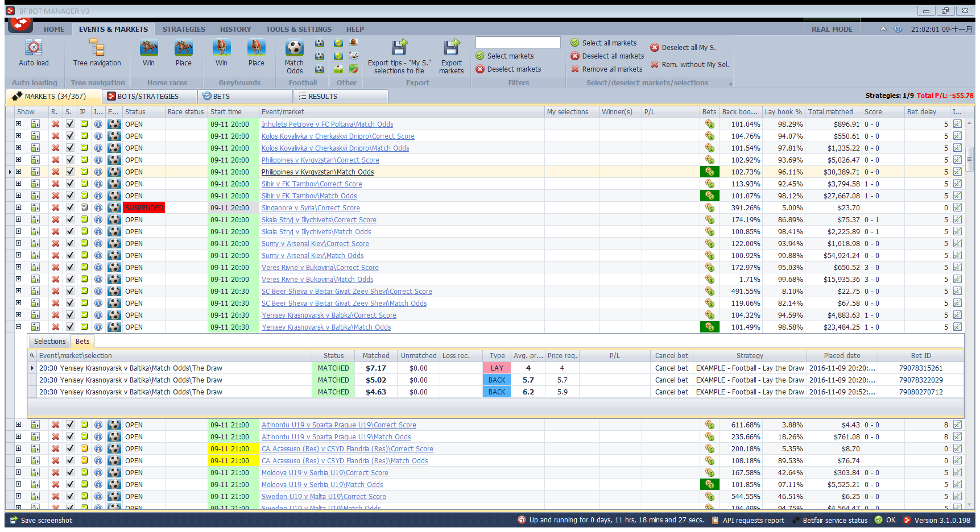
Task: Click Rem. without My Sel.
Action: (690, 65)
